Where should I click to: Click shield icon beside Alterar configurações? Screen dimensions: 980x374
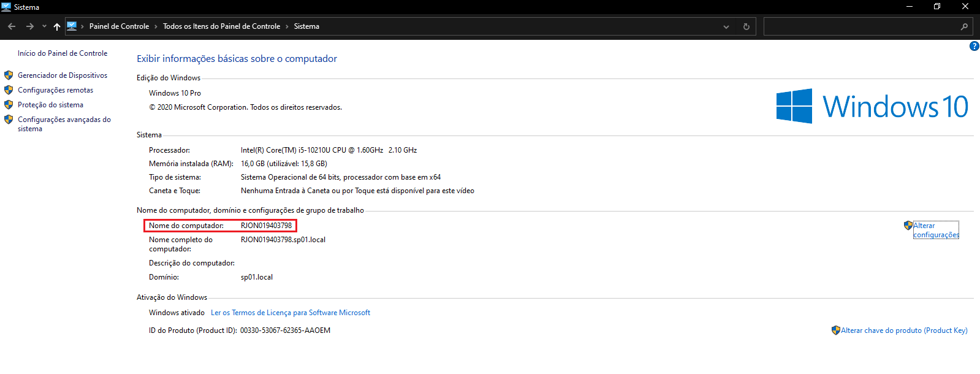click(x=908, y=226)
